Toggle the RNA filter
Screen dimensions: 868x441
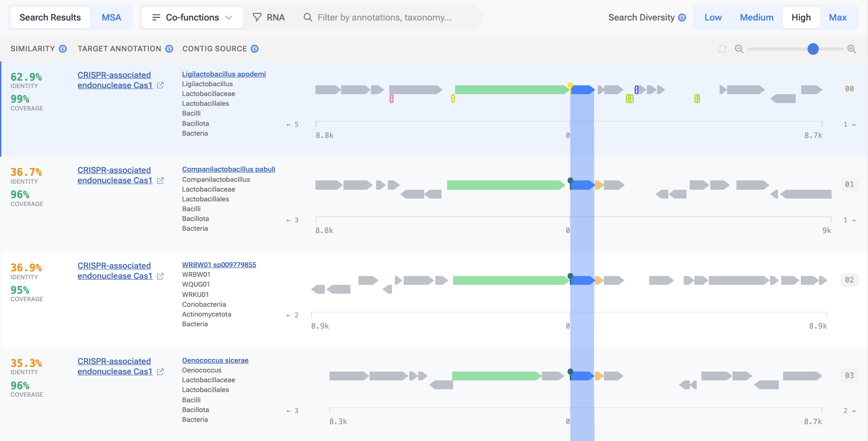click(x=269, y=17)
